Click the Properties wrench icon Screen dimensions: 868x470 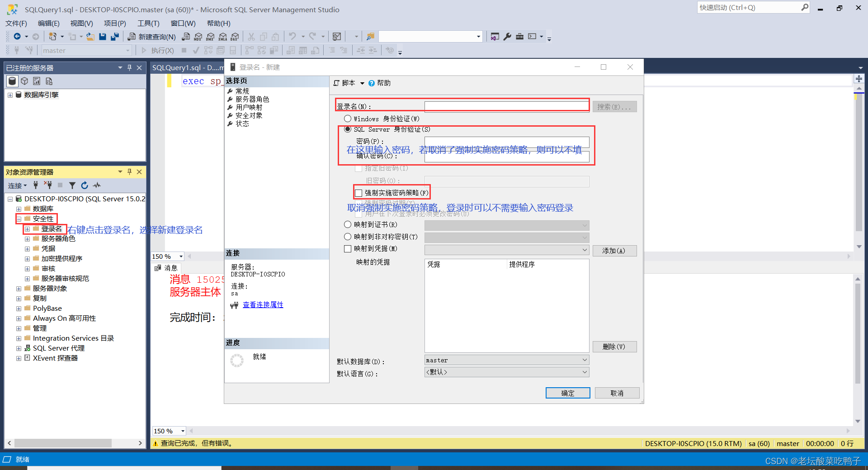coord(507,37)
